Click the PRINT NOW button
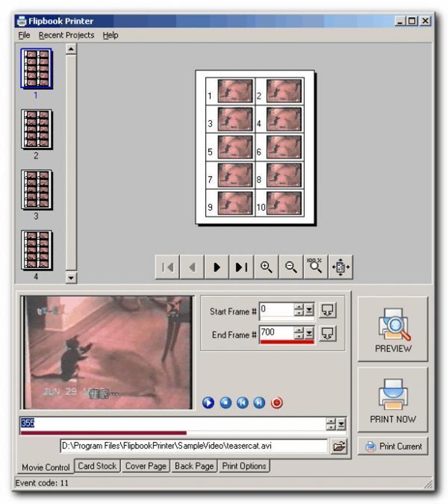Screen dimensions: 448x504 [x=393, y=400]
